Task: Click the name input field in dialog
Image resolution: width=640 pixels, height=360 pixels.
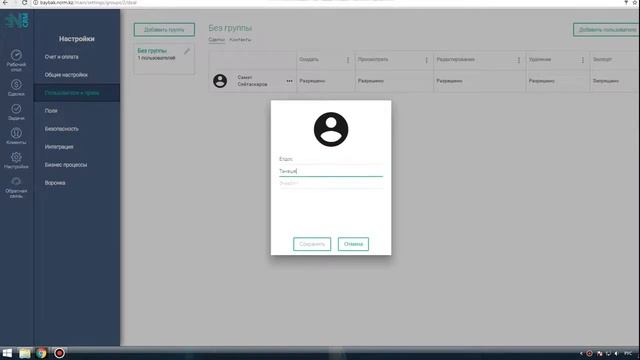Action: [x=331, y=171]
